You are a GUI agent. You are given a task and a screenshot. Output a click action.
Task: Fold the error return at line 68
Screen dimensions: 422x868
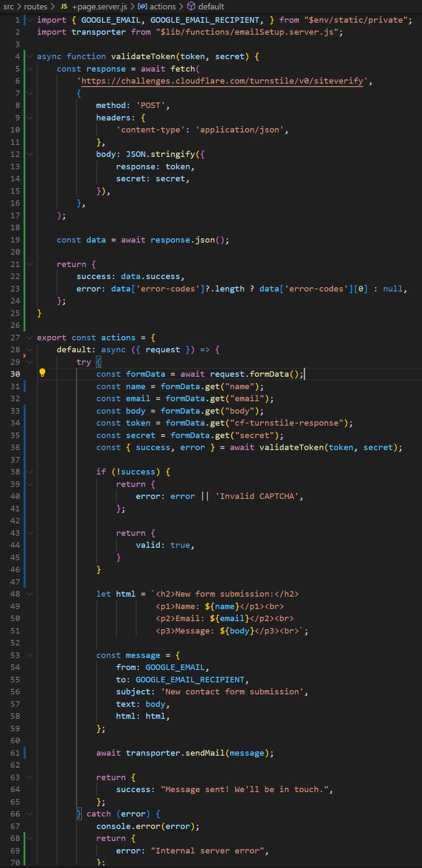point(30,838)
